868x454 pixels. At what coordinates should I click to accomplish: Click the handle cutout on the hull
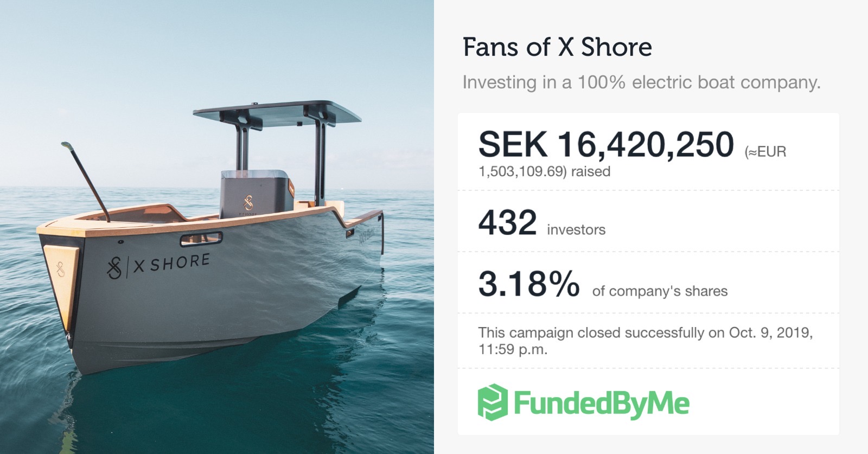(202, 238)
